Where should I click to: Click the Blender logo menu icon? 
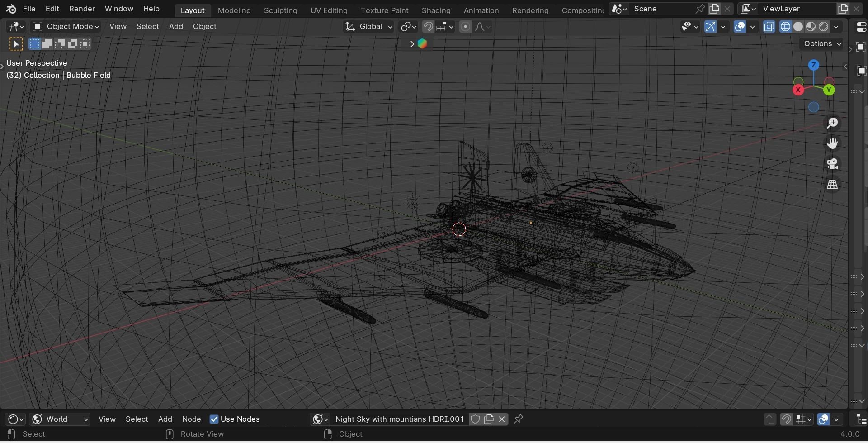tap(11, 9)
